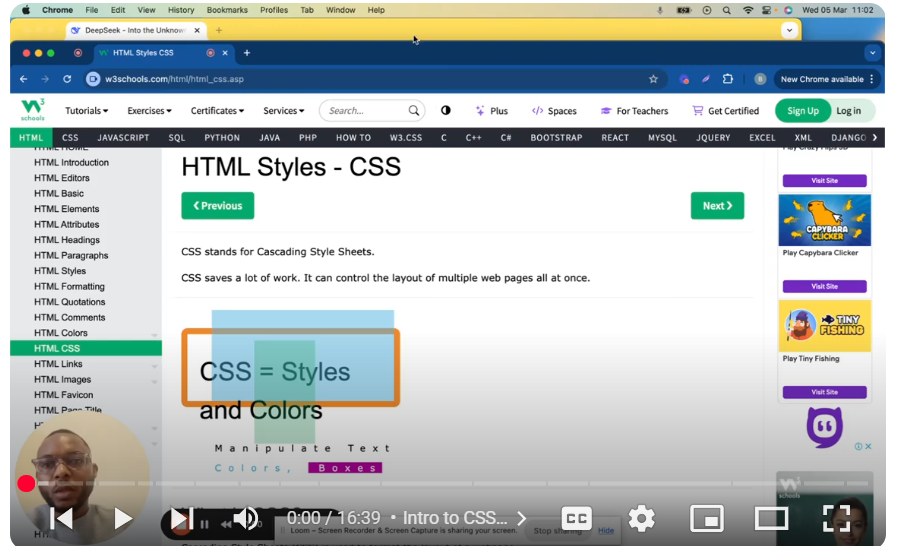906x546 pixels.
Task: Open Tiny Fishing ad thumbnail
Action: click(825, 326)
